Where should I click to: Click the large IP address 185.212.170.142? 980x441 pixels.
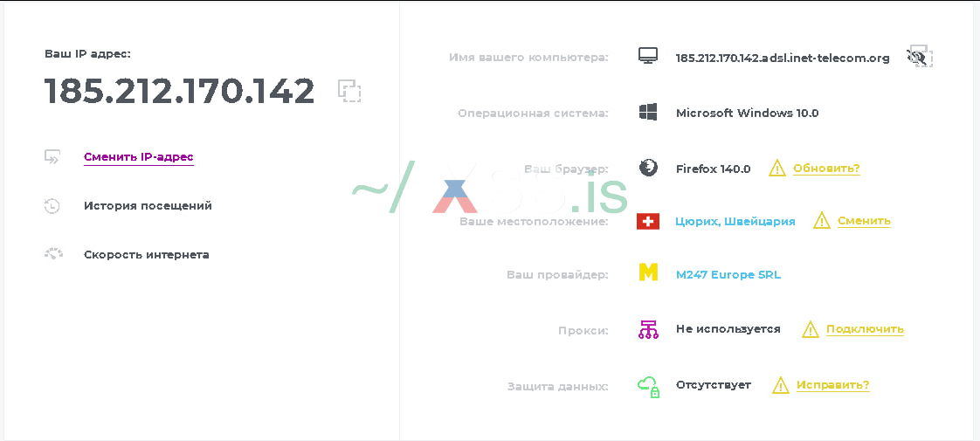point(179,92)
